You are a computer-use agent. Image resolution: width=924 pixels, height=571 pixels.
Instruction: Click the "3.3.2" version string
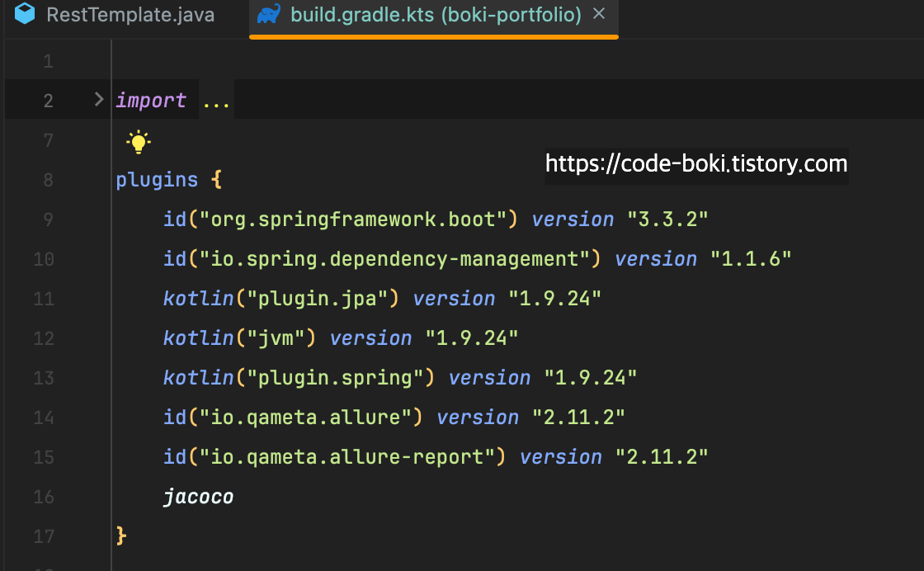click(x=667, y=219)
